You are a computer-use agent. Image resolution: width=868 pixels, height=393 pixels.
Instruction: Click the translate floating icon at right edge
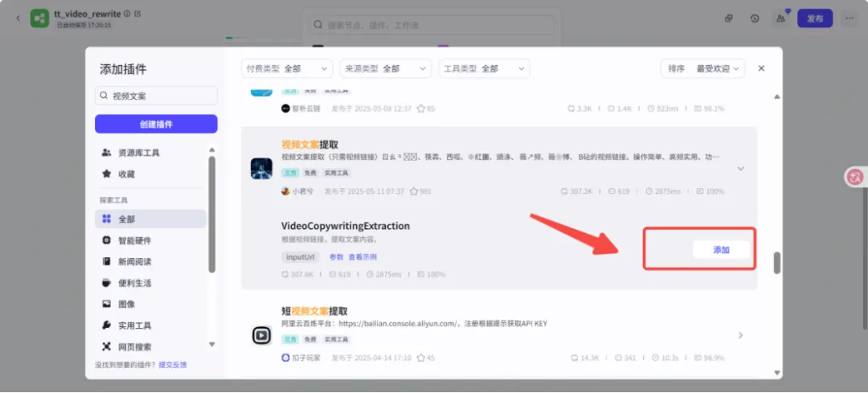click(855, 177)
